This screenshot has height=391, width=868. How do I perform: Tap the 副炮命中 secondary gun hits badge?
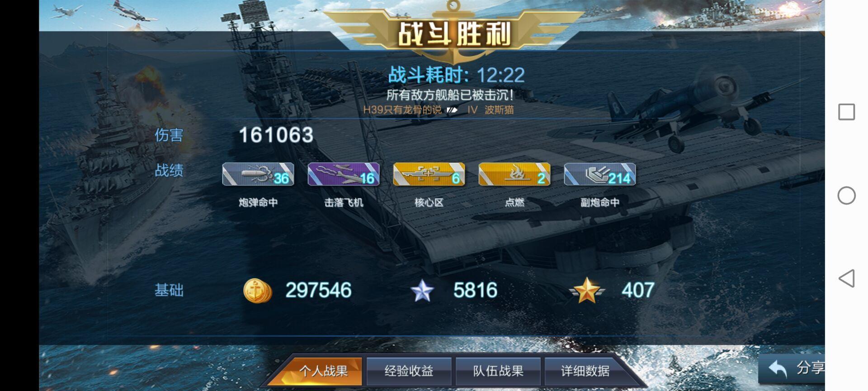pyautogui.click(x=600, y=174)
